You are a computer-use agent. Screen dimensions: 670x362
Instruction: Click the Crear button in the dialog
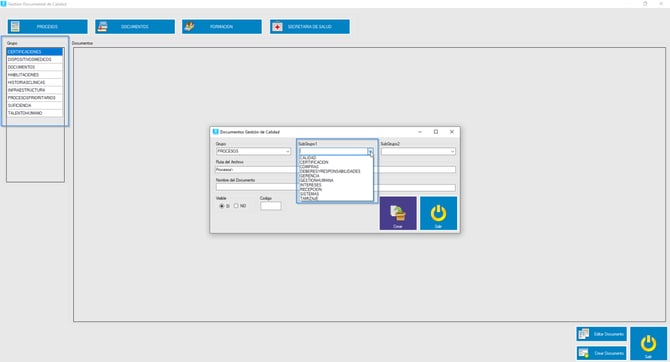click(x=398, y=213)
